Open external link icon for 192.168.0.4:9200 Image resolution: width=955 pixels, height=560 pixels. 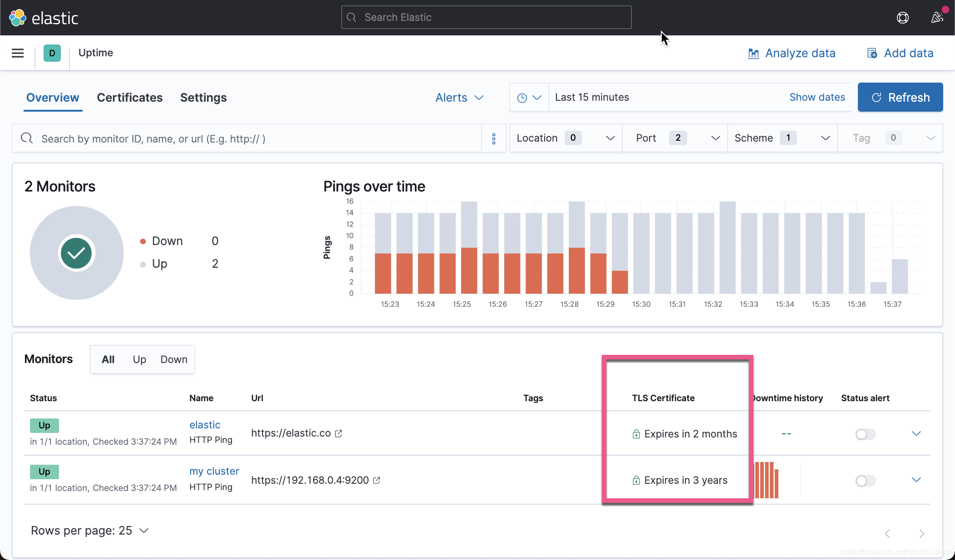[x=377, y=480]
